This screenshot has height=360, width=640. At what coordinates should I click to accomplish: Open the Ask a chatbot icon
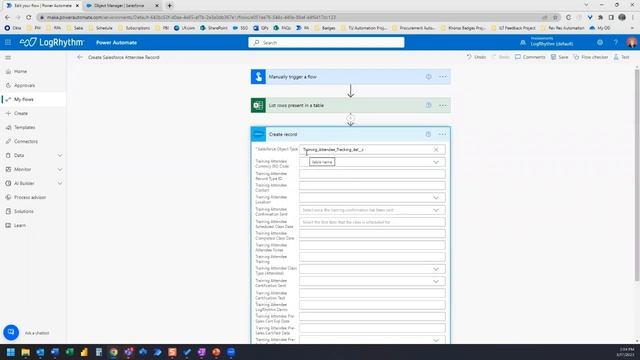pyautogui.click(x=11, y=332)
